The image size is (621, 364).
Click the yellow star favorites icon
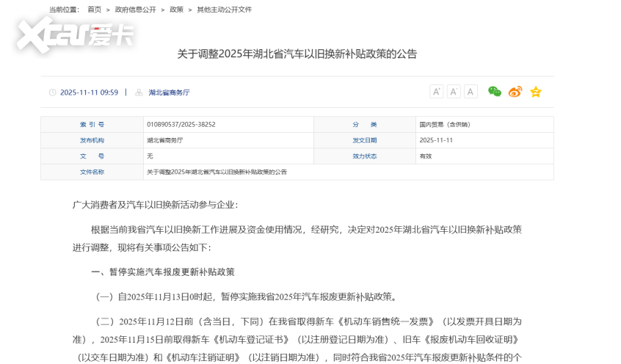tap(536, 92)
